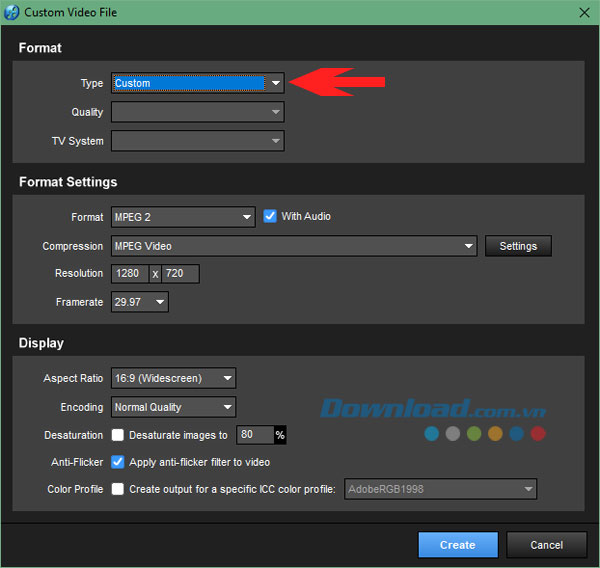Enable ICC color profile output checkbox
Viewport: 600px width, 568px height.
(118, 489)
